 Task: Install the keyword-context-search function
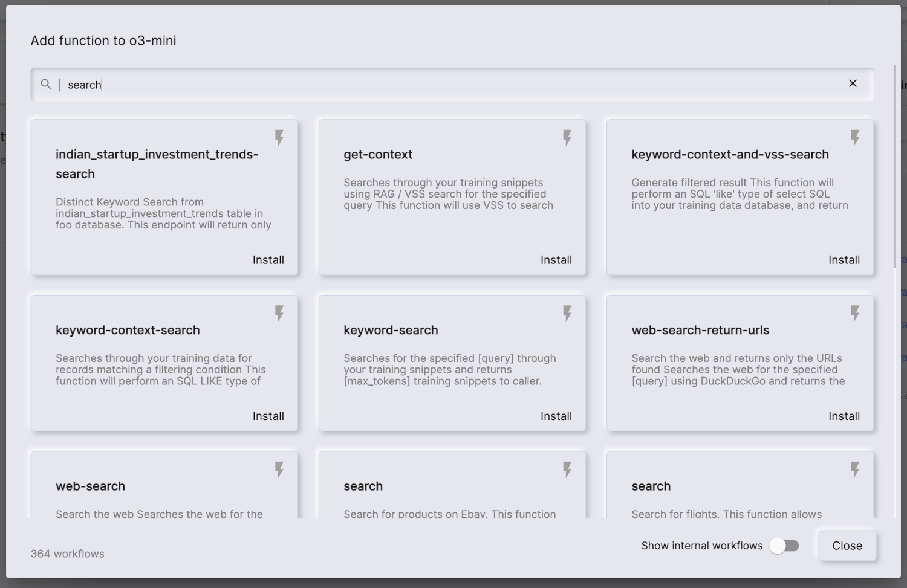point(268,416)
